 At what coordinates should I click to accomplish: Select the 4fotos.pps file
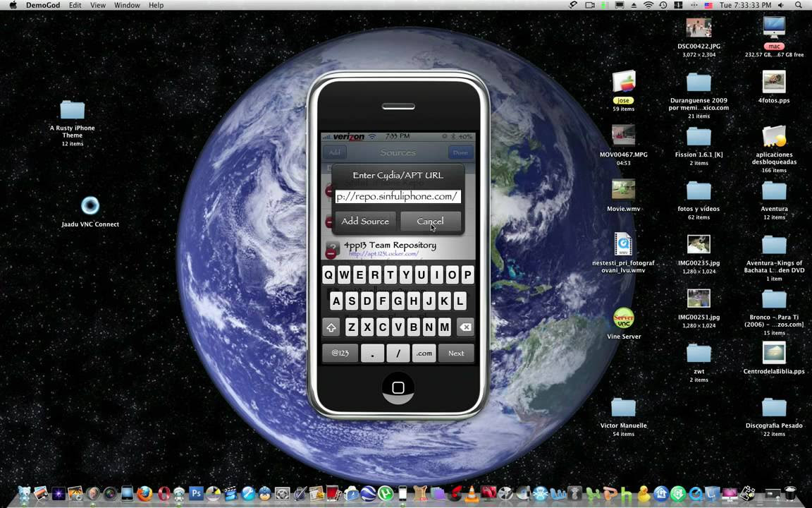point(774,82)
